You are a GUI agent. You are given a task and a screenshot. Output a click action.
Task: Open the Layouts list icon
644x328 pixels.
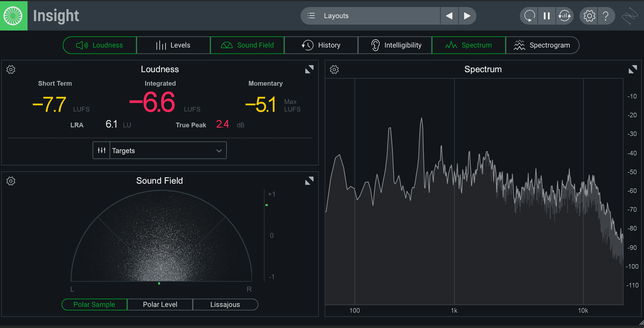(311, 16)
